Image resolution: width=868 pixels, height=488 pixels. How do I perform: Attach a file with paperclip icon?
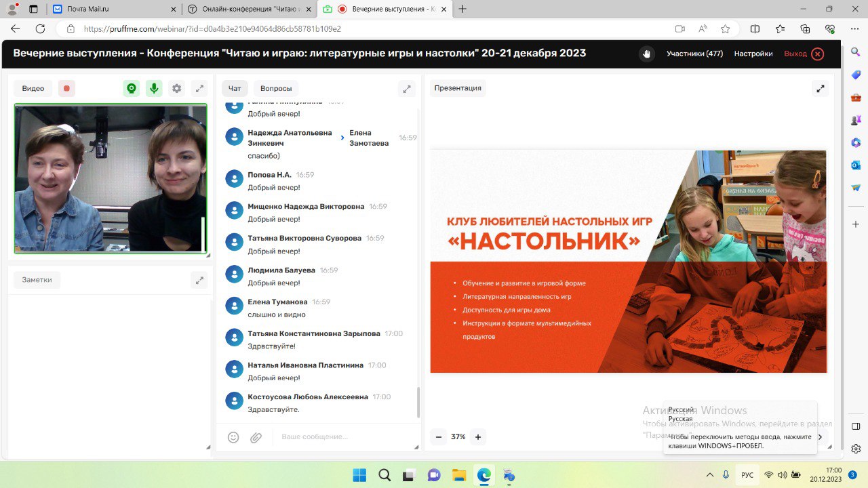coord(256,437)
